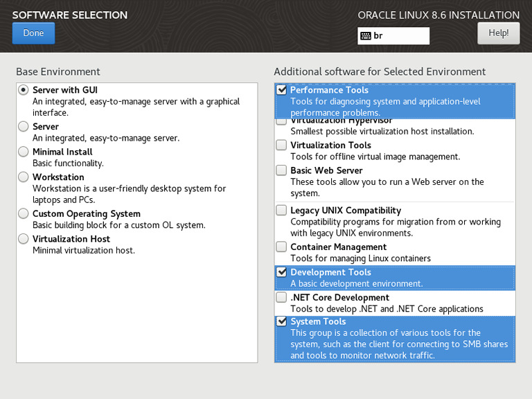Click the blue Done button
This screenshot has height=399, width=532.
pyautogui.click(x=33, y=33)
